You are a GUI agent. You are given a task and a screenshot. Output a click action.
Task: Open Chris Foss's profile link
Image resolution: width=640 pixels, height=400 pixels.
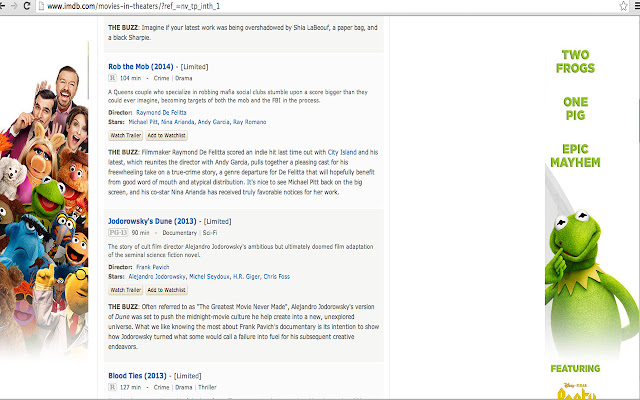click(277, 277)
